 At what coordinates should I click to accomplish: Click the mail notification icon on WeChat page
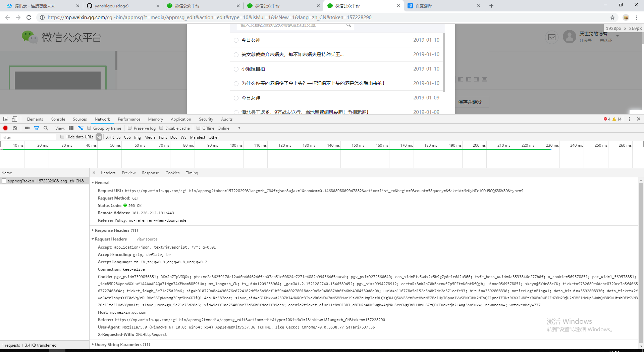point(552,37)
